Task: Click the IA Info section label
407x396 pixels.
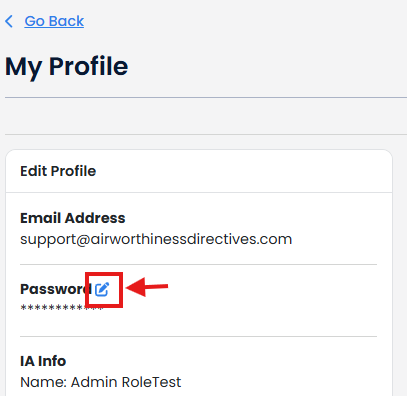Action: [43, 361]
